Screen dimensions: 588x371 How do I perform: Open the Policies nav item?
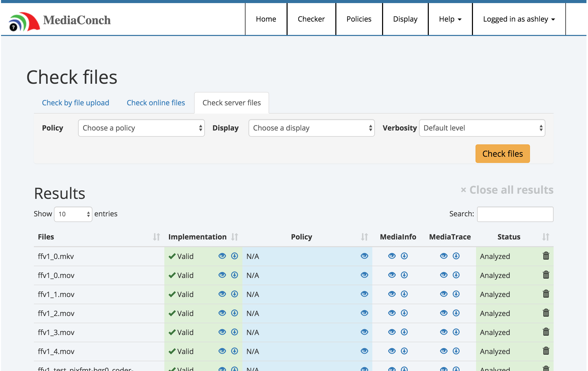point(359,19)
